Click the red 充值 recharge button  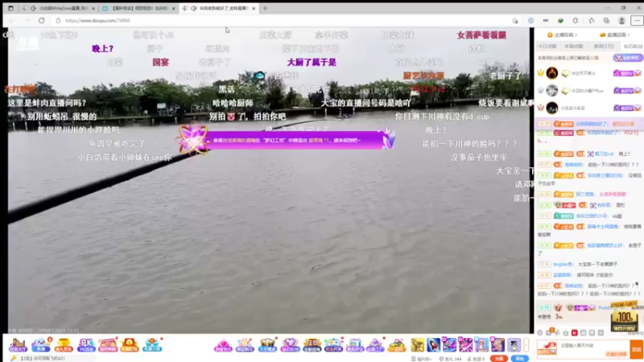coord(498,359)
